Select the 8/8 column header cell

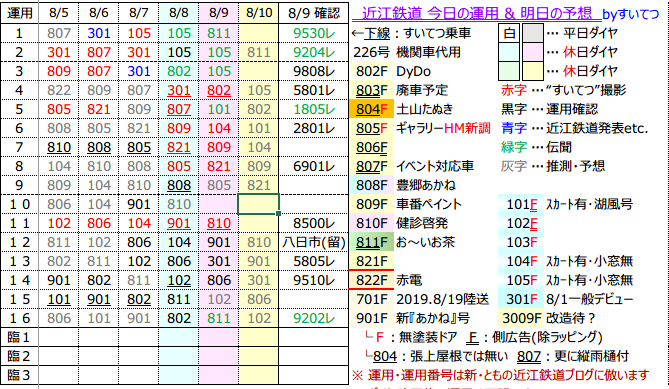[179, 13]
